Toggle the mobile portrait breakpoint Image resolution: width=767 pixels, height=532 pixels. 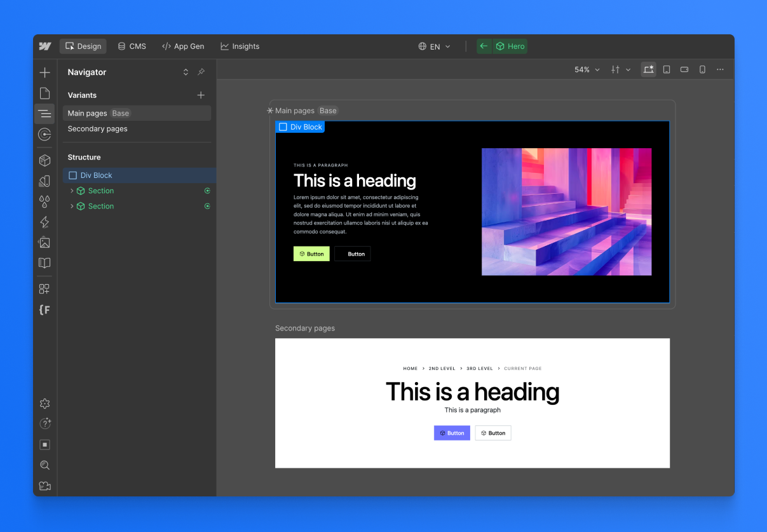click(x=702, y=69)
